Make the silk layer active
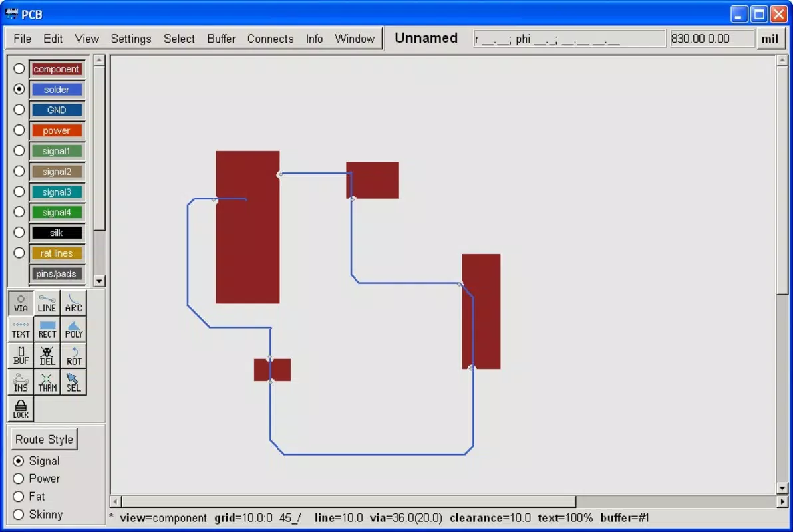793x532 pixels. 19,233
